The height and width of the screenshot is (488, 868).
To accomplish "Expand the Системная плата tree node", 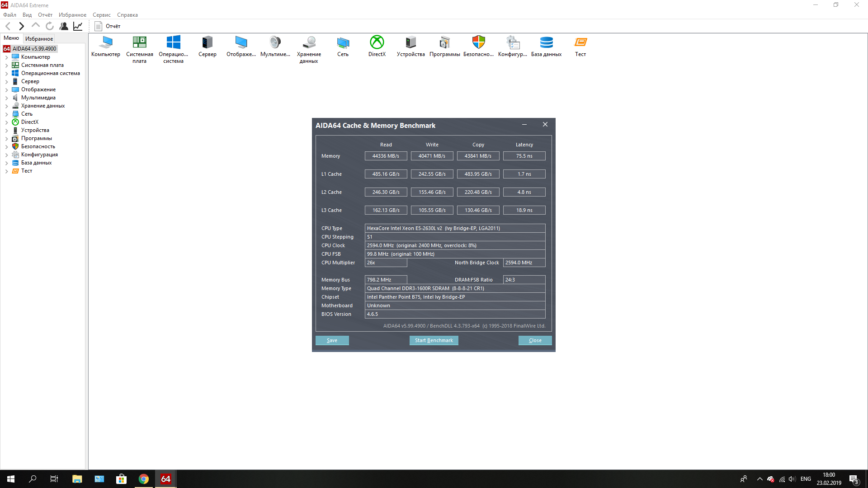I will click(6, 66).
